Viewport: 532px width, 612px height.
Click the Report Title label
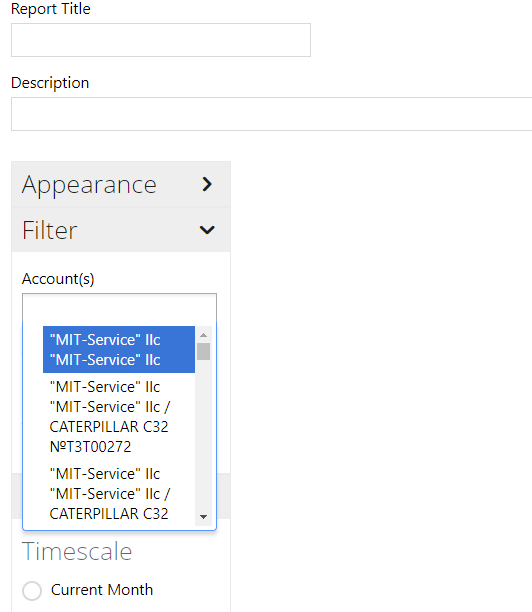pyautogui.click(x=51, y=9)
